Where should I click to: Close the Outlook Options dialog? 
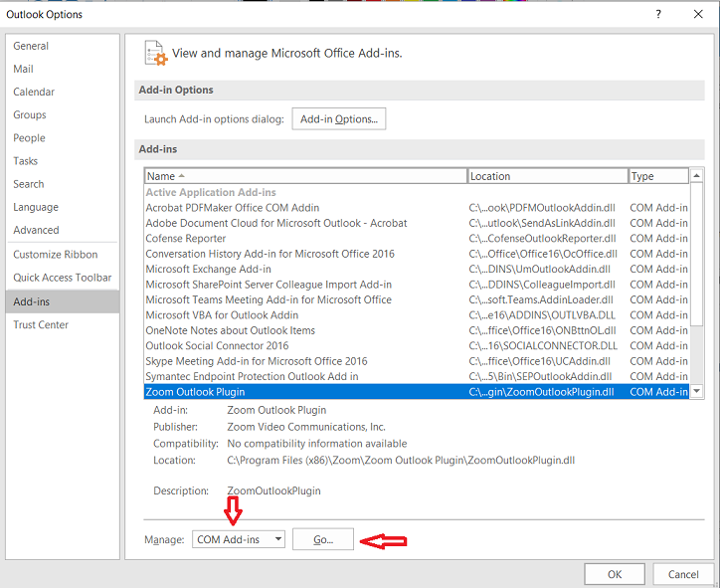[x=697, y=14]
